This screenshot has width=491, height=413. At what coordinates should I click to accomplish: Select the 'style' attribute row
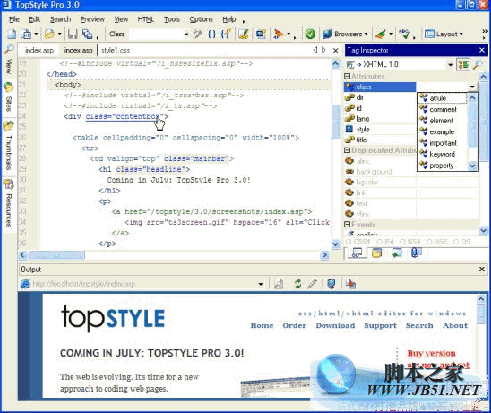[379, 129]
